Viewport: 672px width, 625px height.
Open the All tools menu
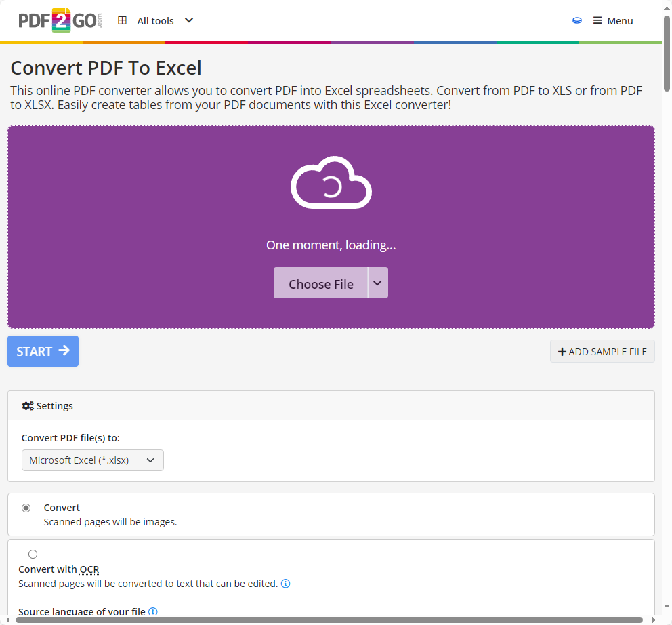156,20
